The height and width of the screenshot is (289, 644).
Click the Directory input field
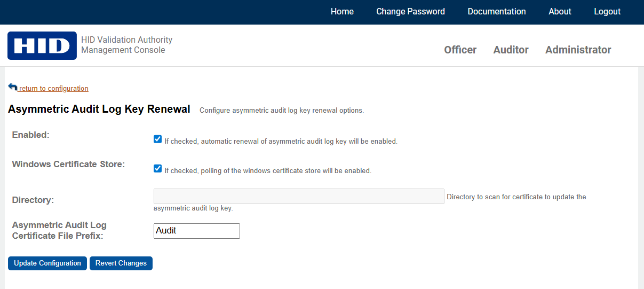[x=299, y=196]
